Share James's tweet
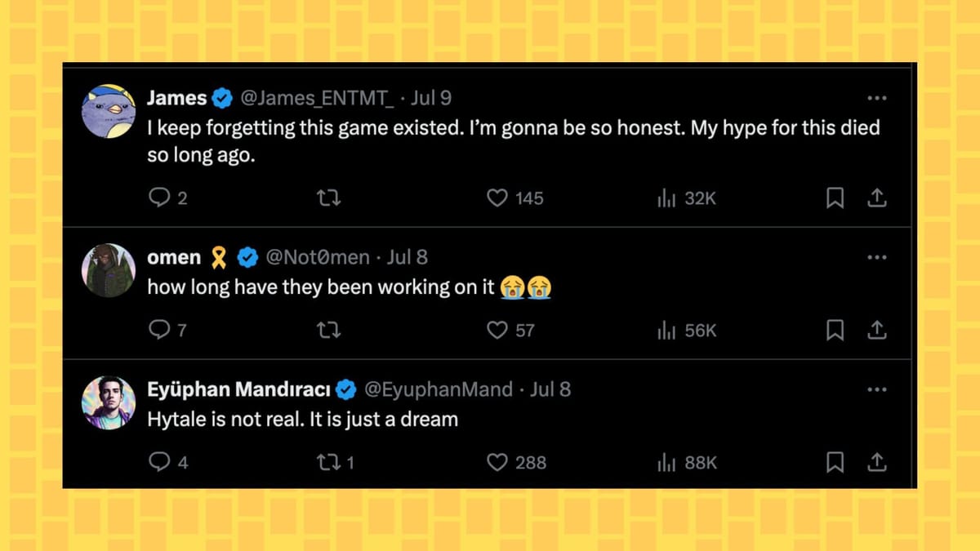The image size is (980, 551). click(876, 198)
